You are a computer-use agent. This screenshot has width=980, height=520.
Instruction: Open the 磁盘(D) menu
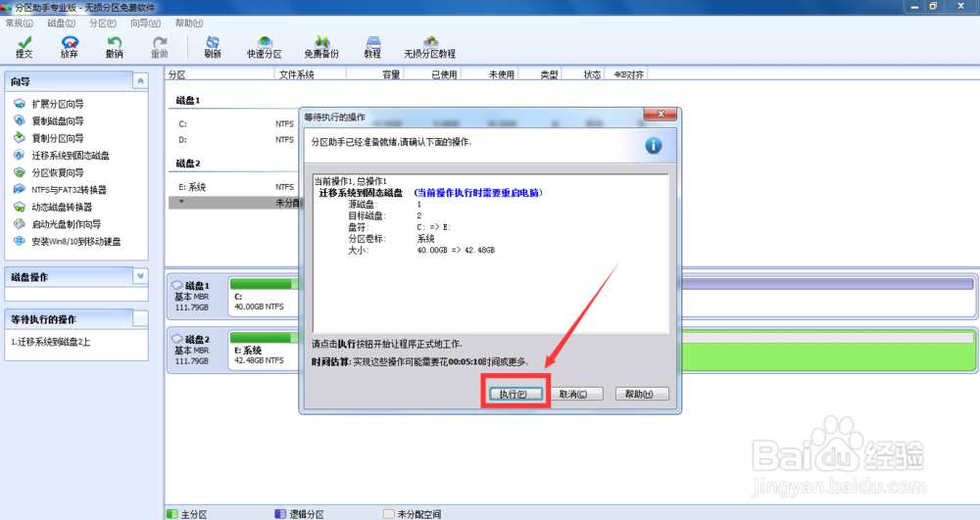coord(61,24)
